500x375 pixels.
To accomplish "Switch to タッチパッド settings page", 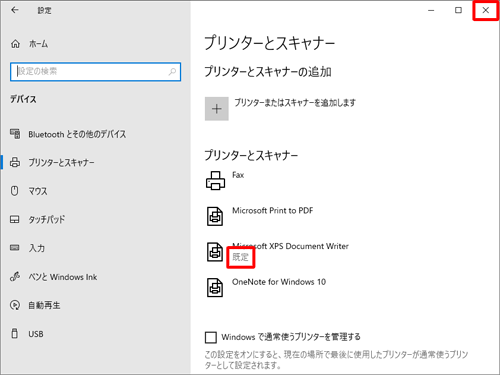I will 47,220.
